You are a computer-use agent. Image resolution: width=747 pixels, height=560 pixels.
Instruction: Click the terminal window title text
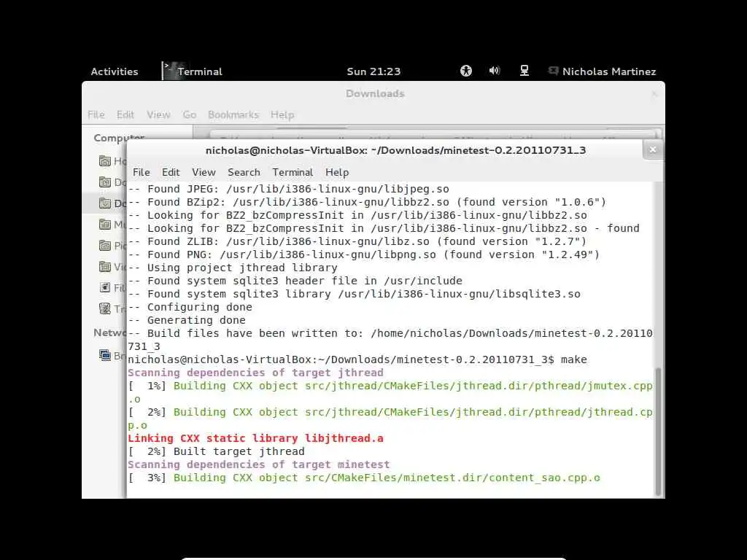click(x=395, y=150)
